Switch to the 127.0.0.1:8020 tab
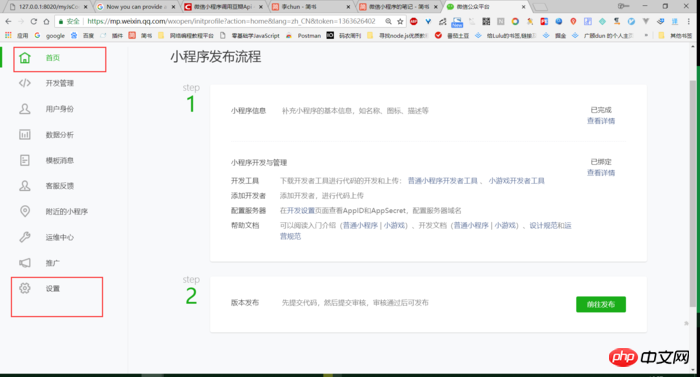700x377 pixels. point(48,7)
